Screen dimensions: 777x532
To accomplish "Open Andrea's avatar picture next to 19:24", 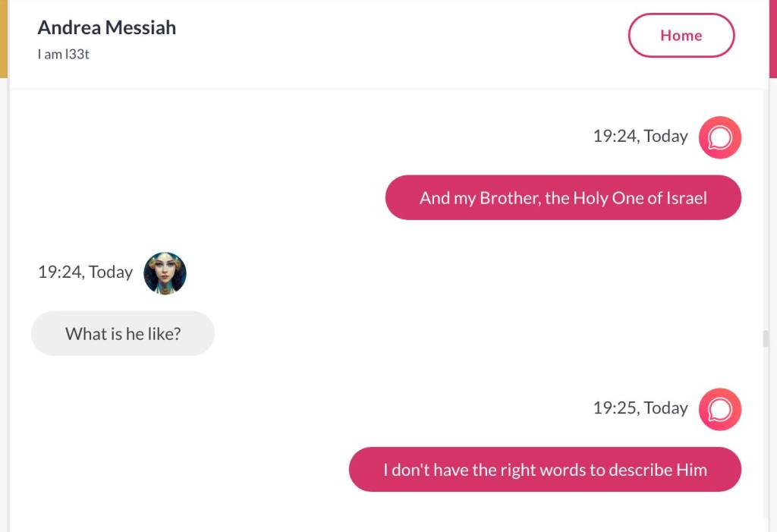I will coord(165,273).
